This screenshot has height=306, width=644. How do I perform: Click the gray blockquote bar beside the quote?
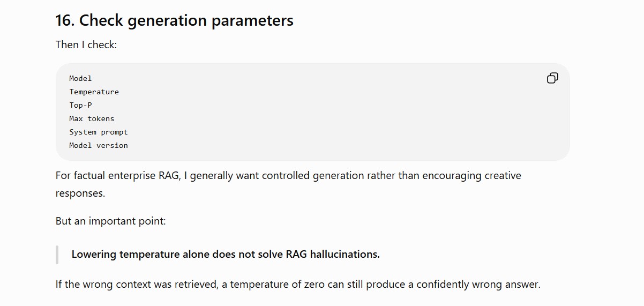pos(57,255)
